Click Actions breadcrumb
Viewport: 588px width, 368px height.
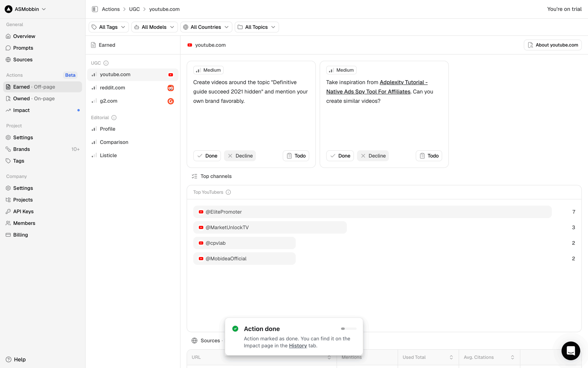[111, 9]
